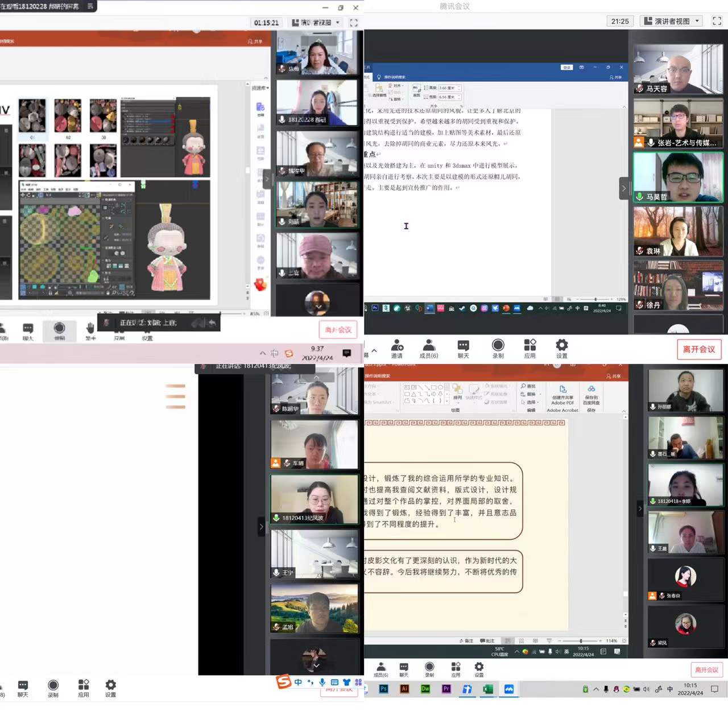
Task: Open Excel from the Windows taskbar
Action: point(487,689)
